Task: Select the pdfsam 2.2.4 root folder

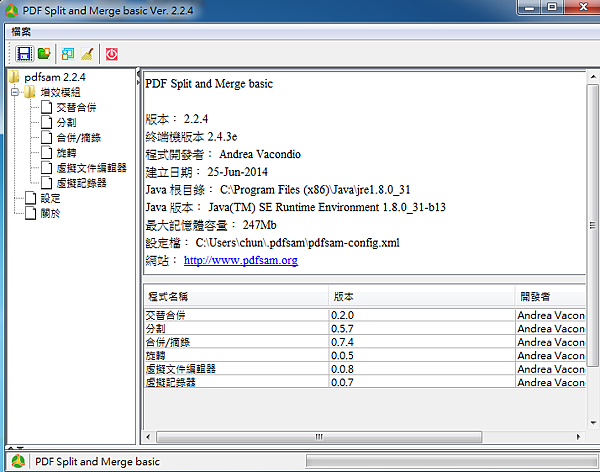Action: pyautogui.click(x=55, y=77)
